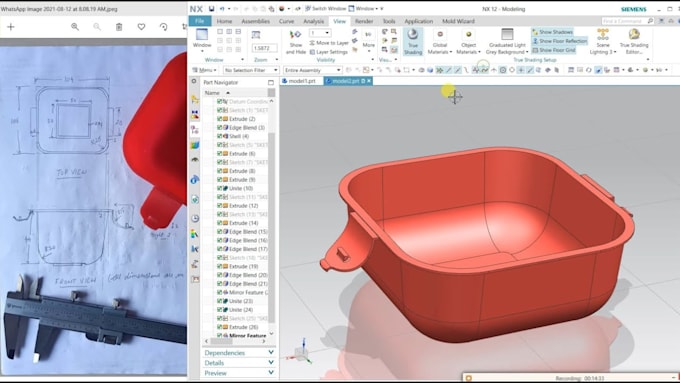Select Extrude (26) in Part Navigator

coord(243,327)
